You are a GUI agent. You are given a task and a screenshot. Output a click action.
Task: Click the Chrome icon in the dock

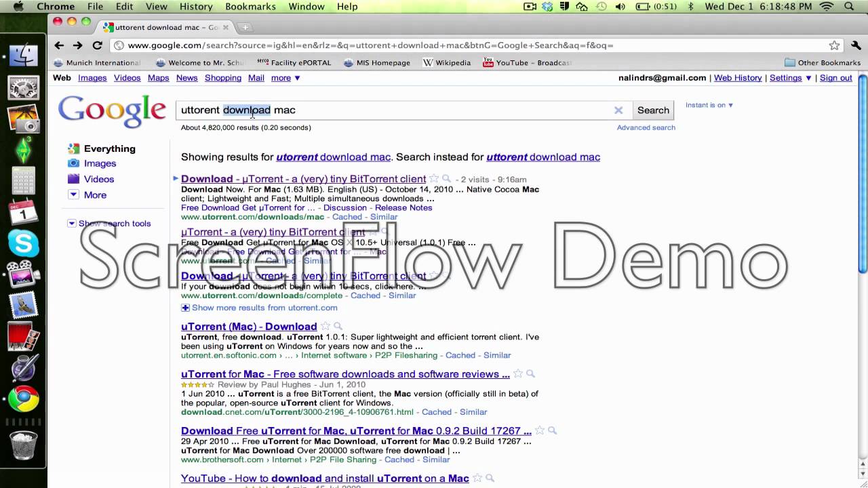pyautogui.click(x=23, y=399)
